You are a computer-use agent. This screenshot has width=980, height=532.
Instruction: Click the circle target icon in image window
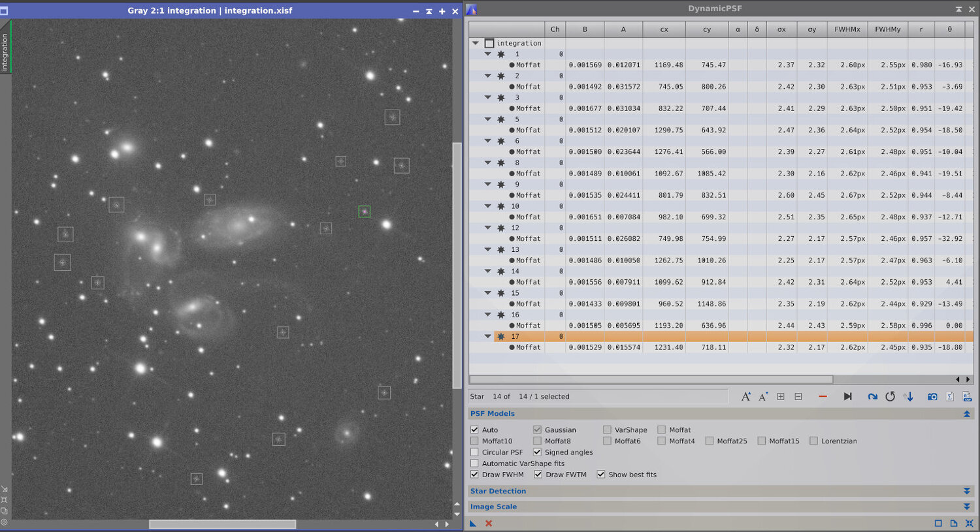point(4,522)
